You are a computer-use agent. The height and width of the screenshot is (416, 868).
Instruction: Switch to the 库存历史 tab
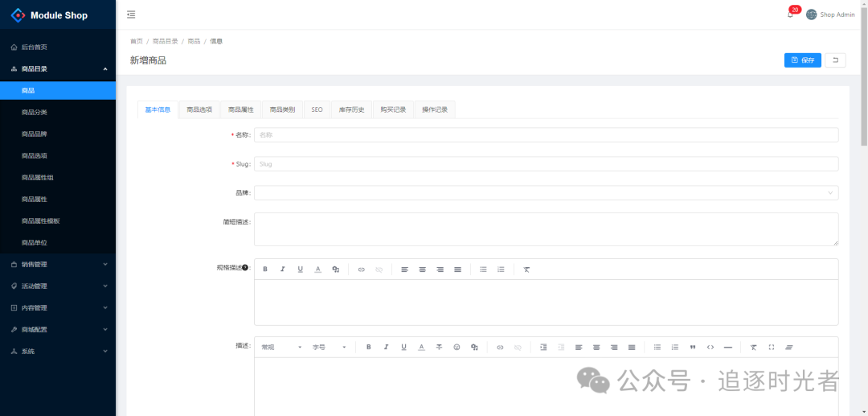tap(351, 109)
